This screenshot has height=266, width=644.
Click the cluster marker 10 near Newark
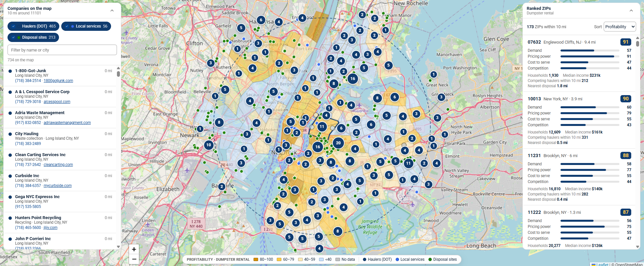[209, 145]
